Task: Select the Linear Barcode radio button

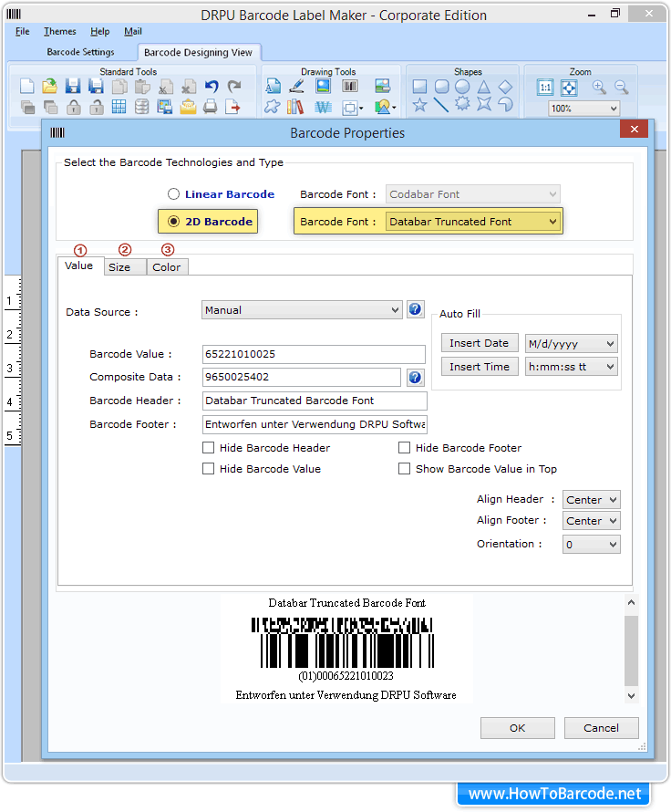Action: (173, 194)
